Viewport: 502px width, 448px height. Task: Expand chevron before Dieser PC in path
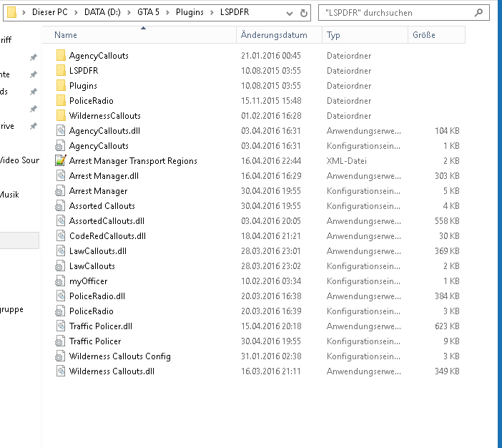point(24,12)
